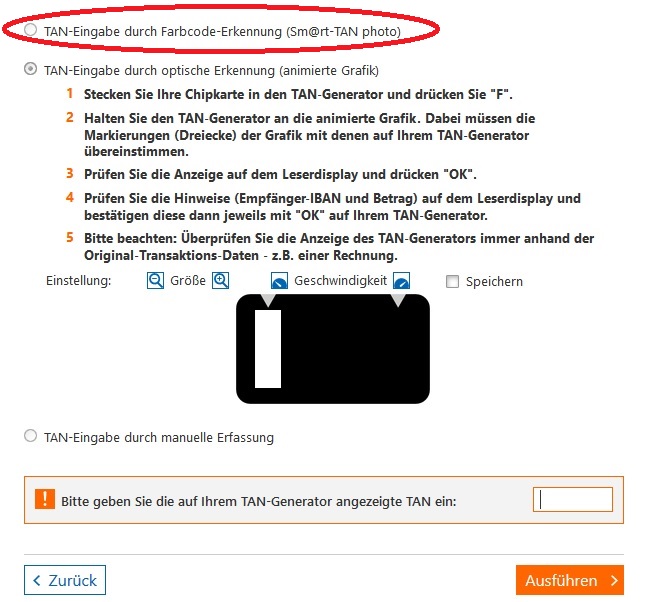Focus the TAN entry input field
The height and width of the screenshot is (602, 645).
coord(573,500)
